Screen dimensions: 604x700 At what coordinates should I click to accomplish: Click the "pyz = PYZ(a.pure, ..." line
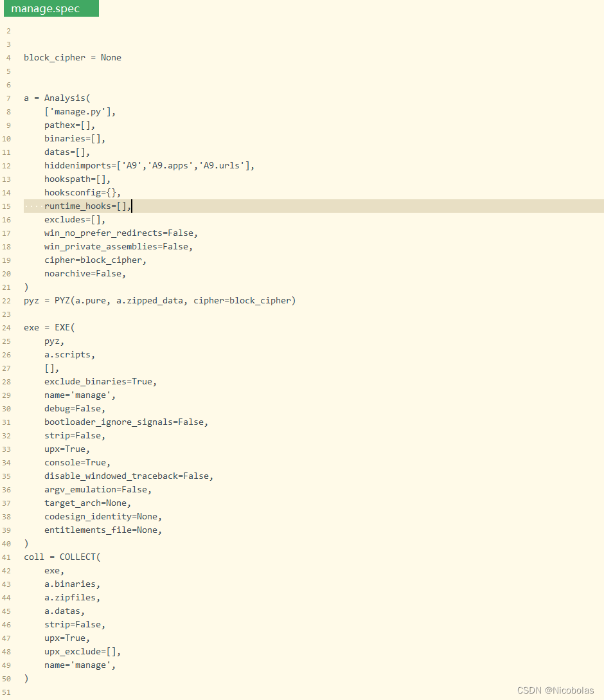pos(160,300)
